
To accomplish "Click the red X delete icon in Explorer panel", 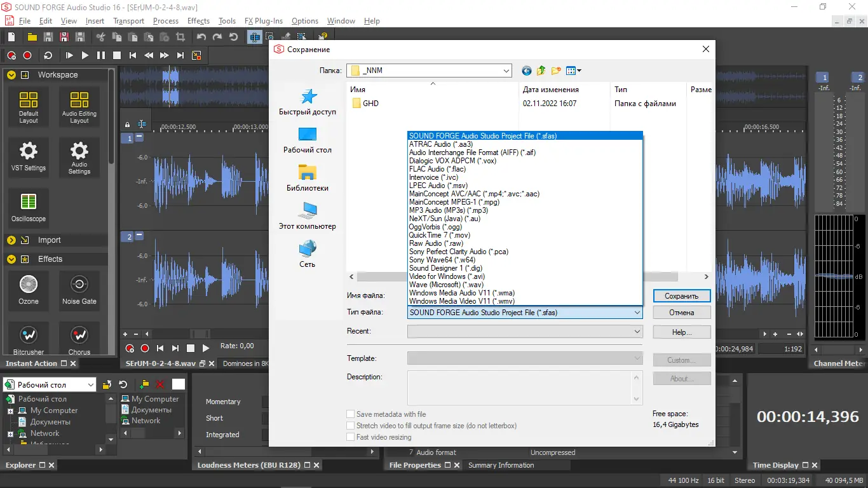I will 160,384.
